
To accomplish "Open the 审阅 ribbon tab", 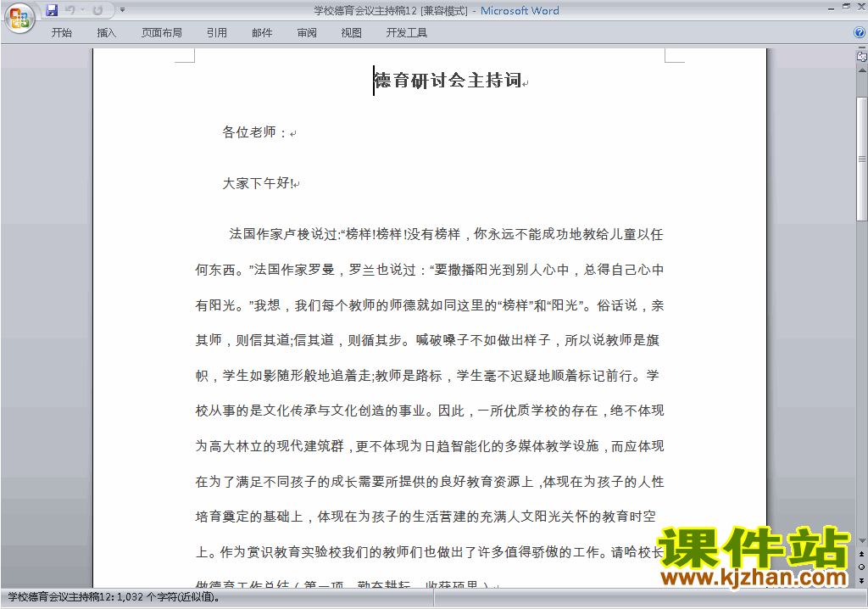I will click(x=307, y=33).
